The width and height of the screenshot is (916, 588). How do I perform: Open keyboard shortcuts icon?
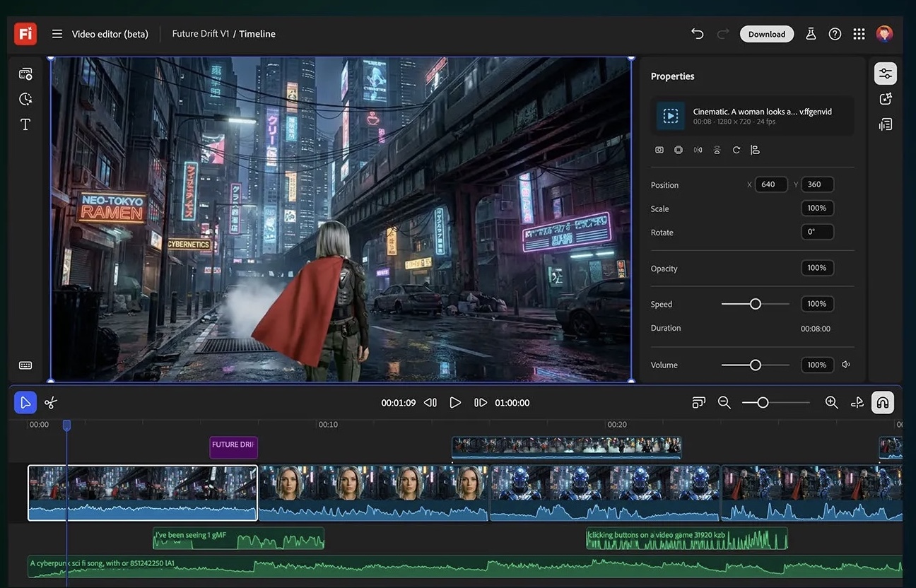(25, 365)
